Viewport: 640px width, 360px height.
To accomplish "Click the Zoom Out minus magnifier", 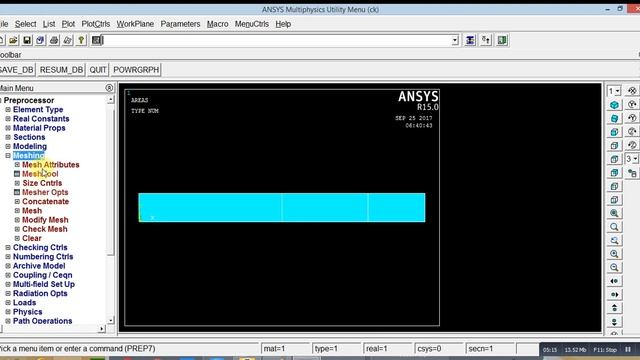I will click(x=614, y=267).
